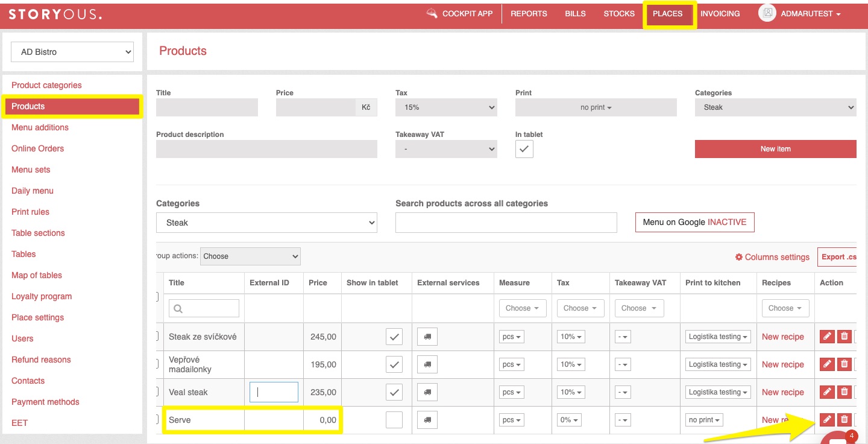
Task: Open external services for Vepřové madailonky
Action: click(x=427, y=364)
